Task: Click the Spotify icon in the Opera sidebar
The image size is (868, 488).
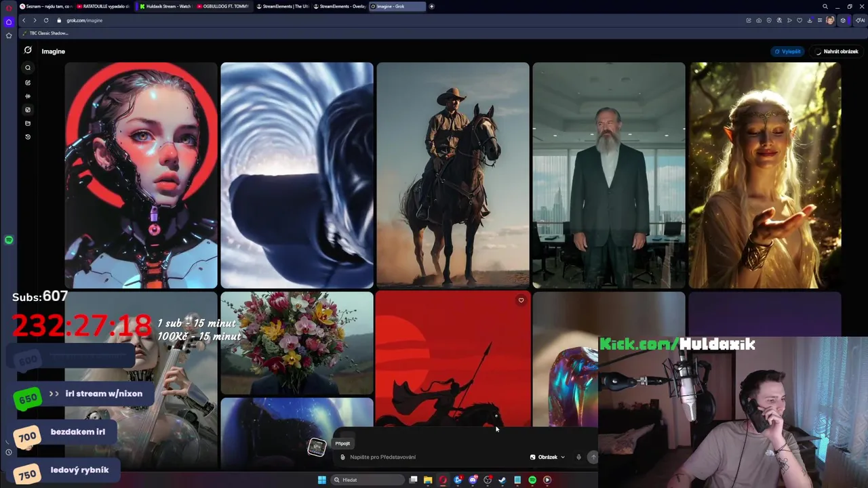Action: [x=9, y=240]
